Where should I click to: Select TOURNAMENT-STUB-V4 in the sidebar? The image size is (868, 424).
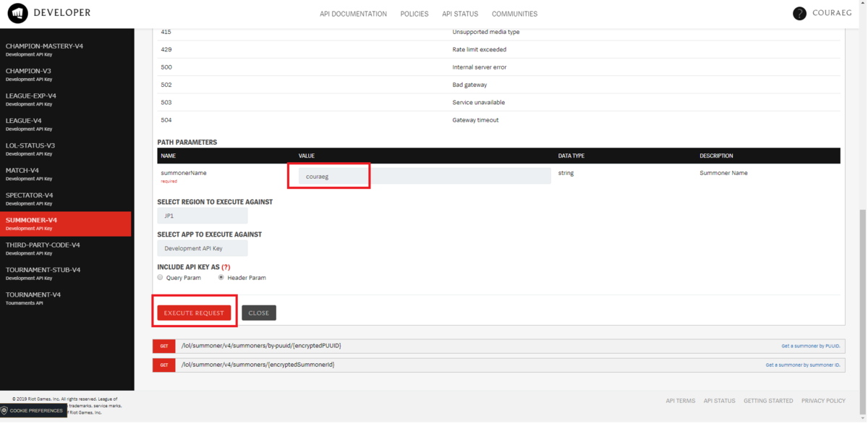click(66, 273)
